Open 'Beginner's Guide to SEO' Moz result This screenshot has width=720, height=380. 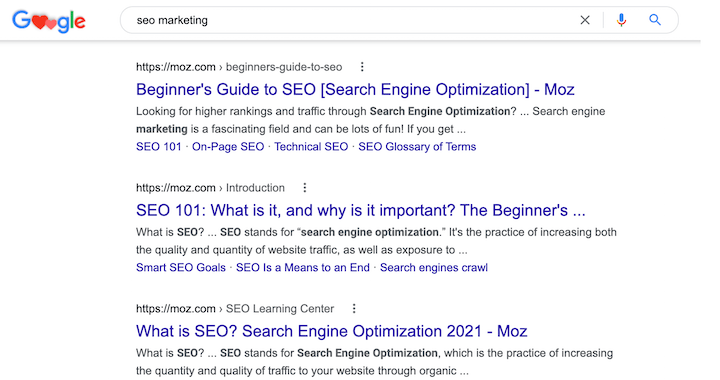[355, 89]
